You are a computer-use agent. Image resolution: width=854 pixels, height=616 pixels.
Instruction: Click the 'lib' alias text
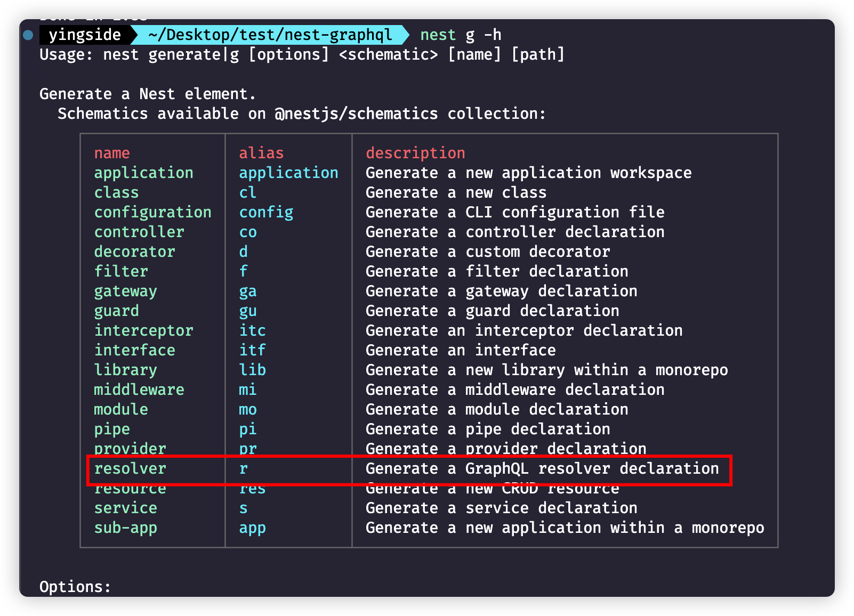[252, 370]
